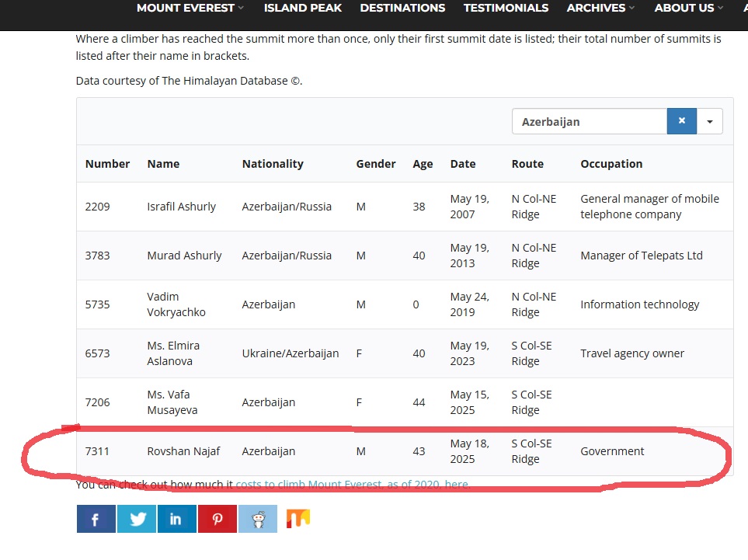
Task: Click the name Rovshan Najaf
Action: [x=183, y=451]
